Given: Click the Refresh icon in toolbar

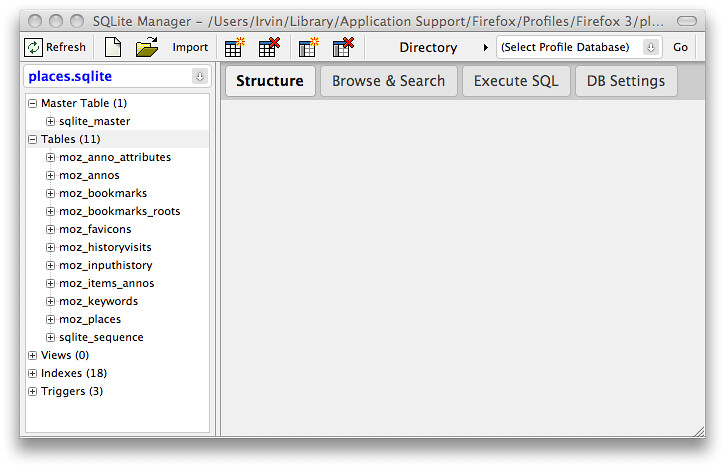Looking at the screenshot, I should 34,47.
